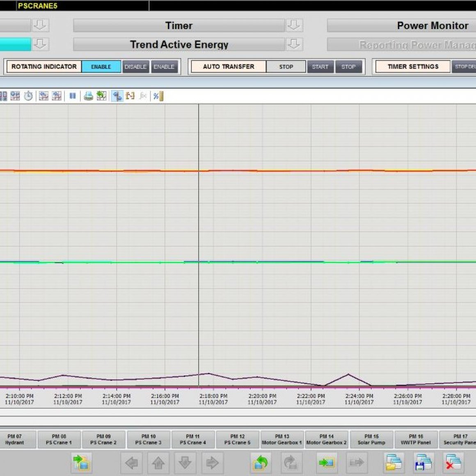Screen dimensions: 476x476
Task: Select the percent scale ruler icon
Action: click(158, 96)
